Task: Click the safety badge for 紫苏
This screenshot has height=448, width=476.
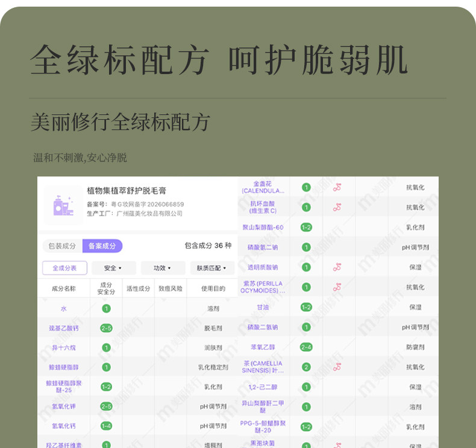Action: (x=306, y=287)
